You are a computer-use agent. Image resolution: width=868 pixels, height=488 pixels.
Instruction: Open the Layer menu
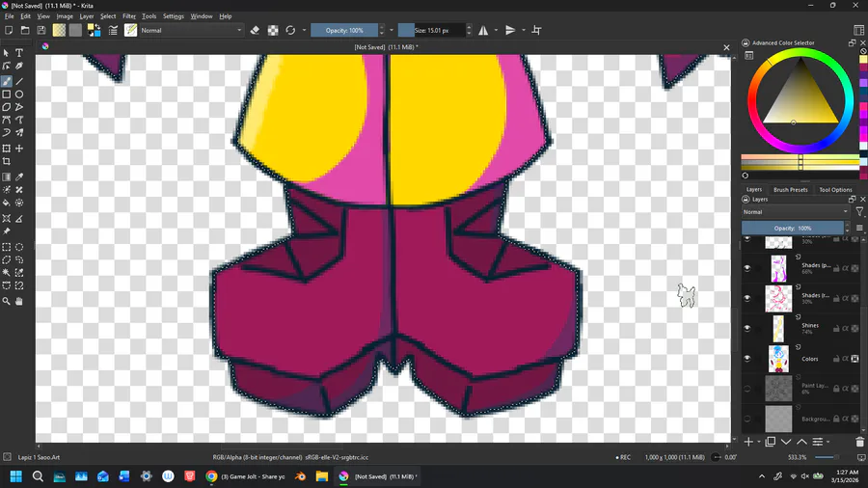tap(87, 16)
